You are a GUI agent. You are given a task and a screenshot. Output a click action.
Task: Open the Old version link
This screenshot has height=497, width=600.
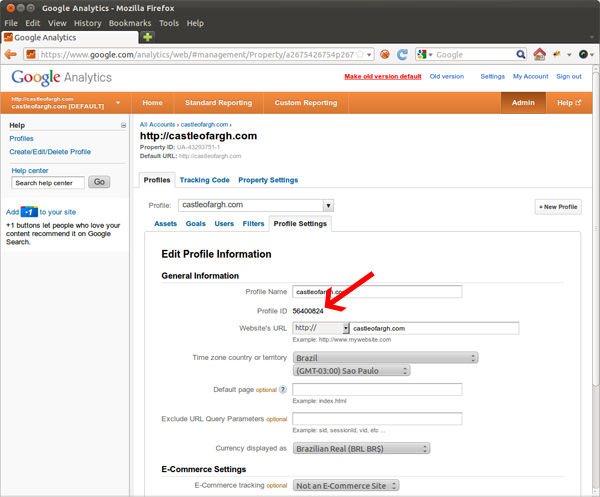point(447,77)
